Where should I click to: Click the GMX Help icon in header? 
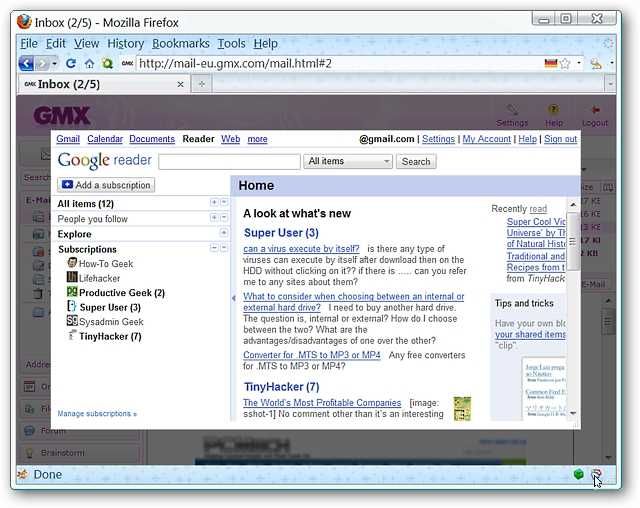click(553, 110)
